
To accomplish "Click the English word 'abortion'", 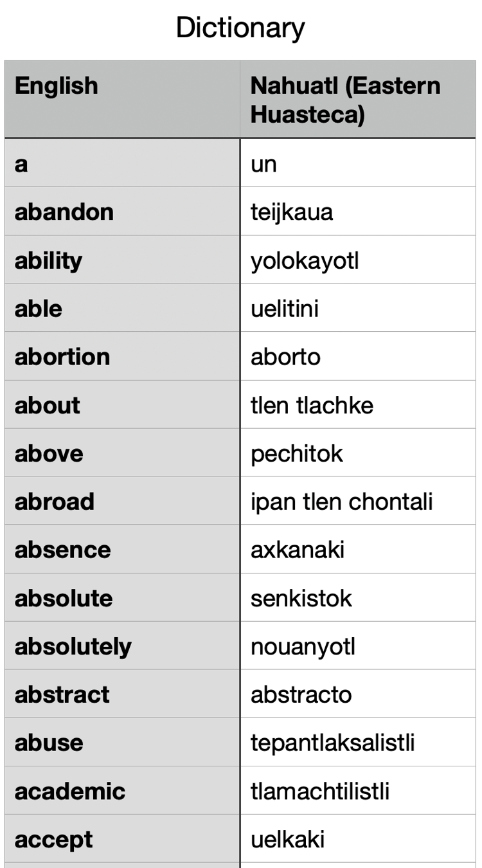I will tap(62, 357).
